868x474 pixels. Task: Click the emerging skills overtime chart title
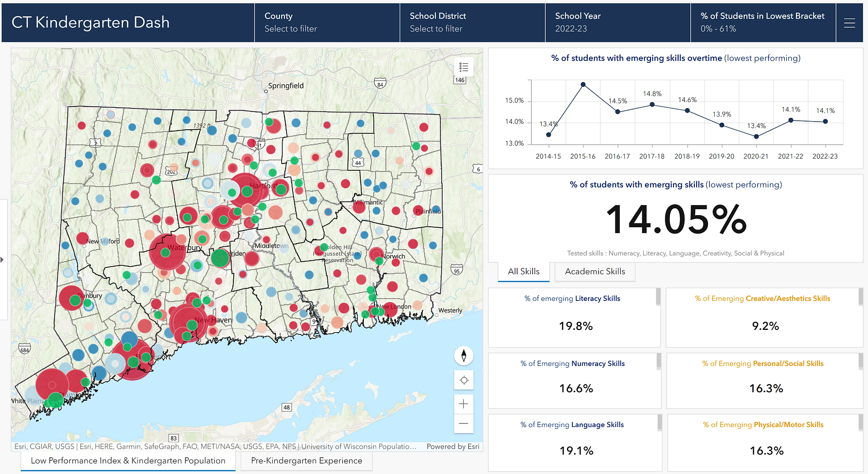[x=676, y=58]
